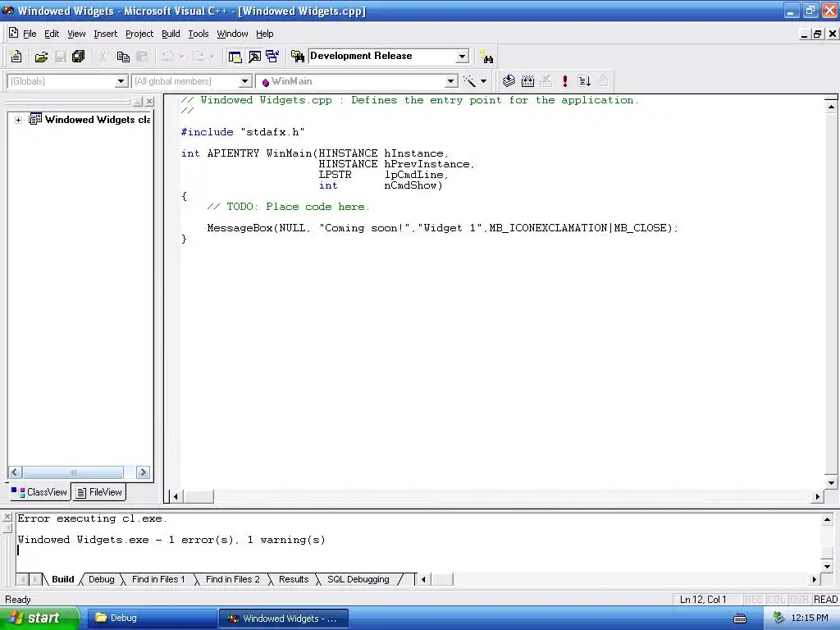840x630 pixels.
Task: Copy selection using the toolbar icon
Action: point(123,57)
